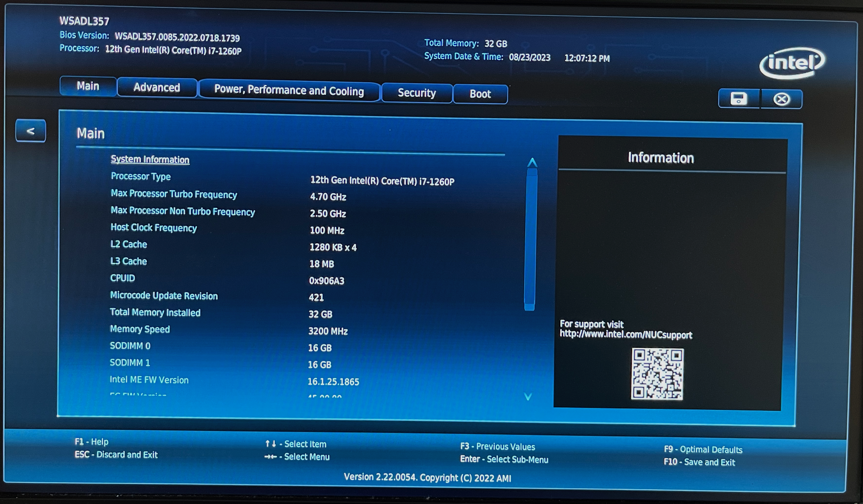The height and width of the screenshot is (504, 863).
Task: Click the F1 - Help hint
Action: coord(91,442)
